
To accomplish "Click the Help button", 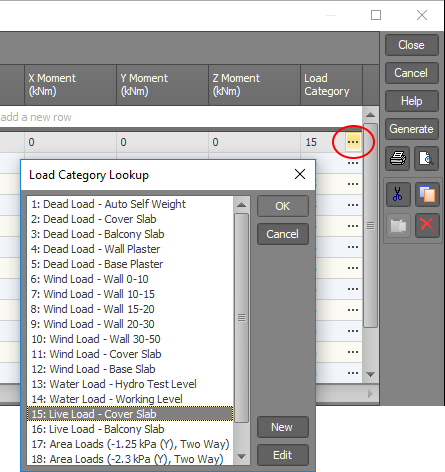I will (412, 101).
